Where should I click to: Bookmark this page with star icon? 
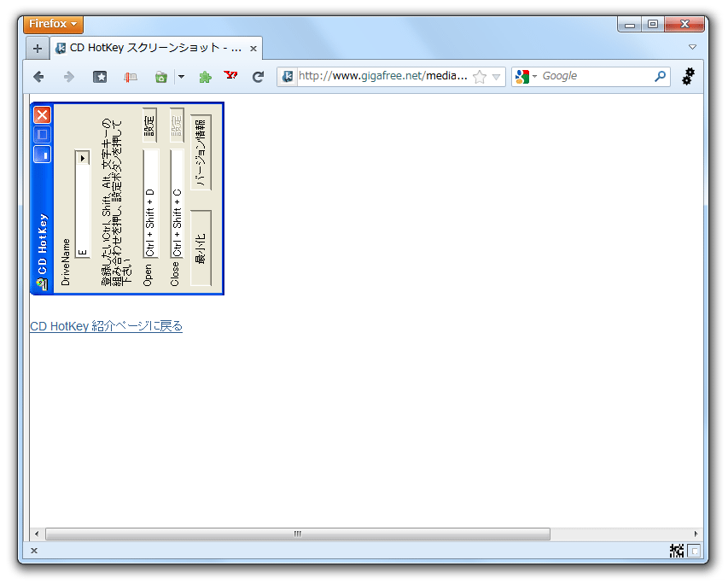click(x=480, y=77)
